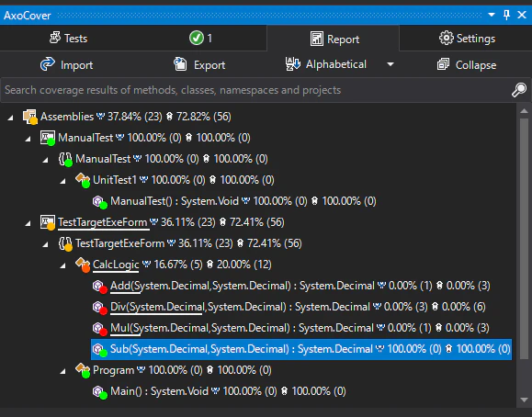Click the TestTargetExeForm assembly icon

[48, 222]
